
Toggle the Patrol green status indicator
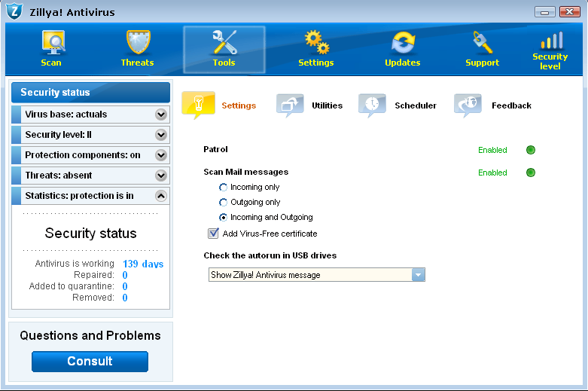tap(531, 150)
